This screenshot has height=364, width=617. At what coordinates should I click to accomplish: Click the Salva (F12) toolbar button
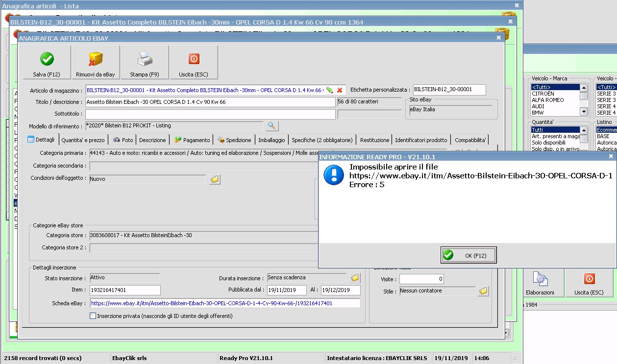47,62
